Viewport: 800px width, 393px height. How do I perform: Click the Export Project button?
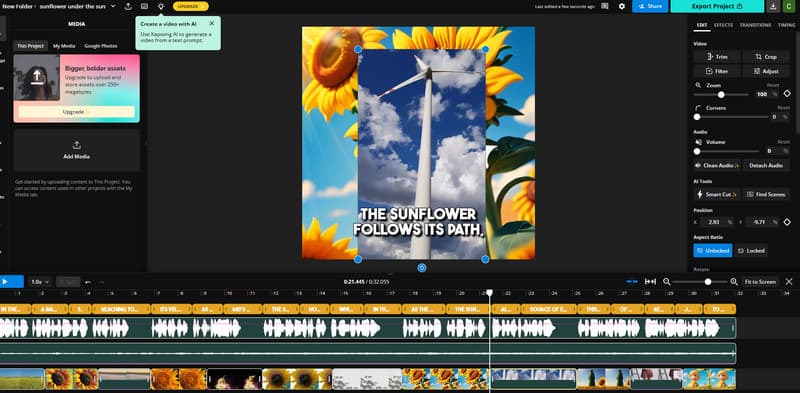(x=717, y=6)
